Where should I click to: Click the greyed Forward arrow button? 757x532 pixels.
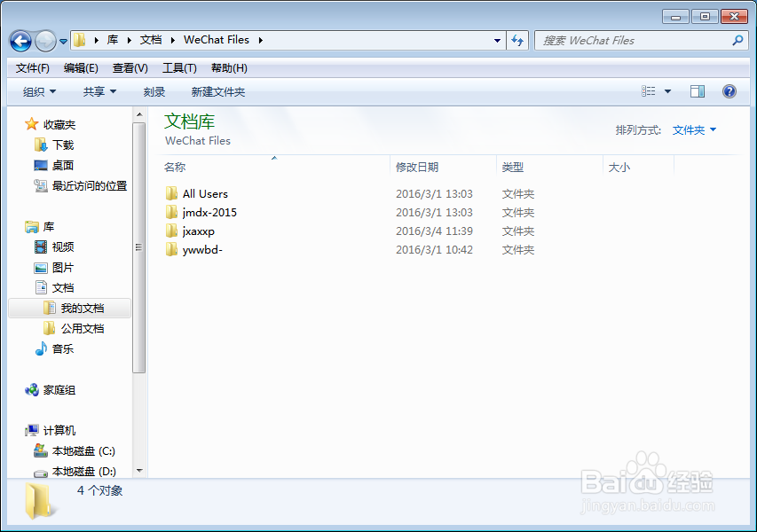45,41
